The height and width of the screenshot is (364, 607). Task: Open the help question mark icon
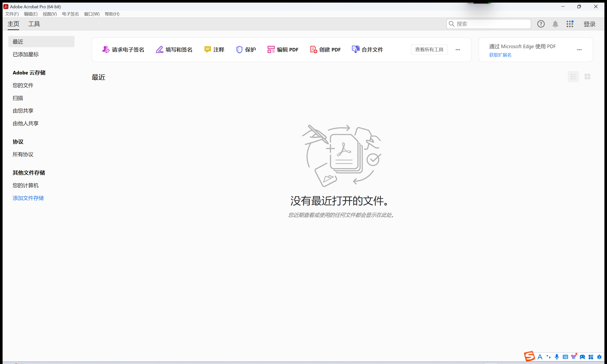pyautogui.click(x=541, y=24)
